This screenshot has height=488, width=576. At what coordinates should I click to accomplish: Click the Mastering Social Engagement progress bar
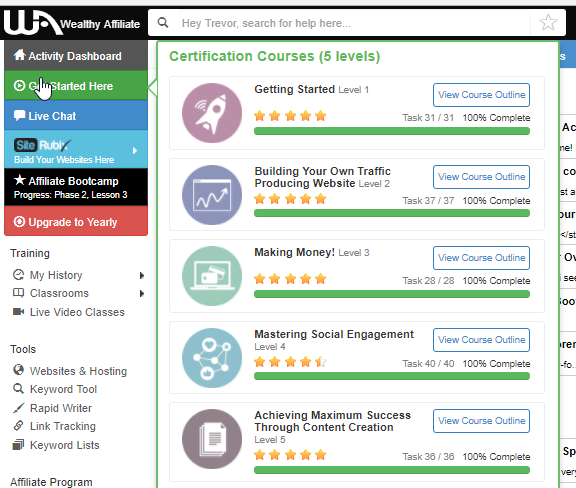coord(392,376)
